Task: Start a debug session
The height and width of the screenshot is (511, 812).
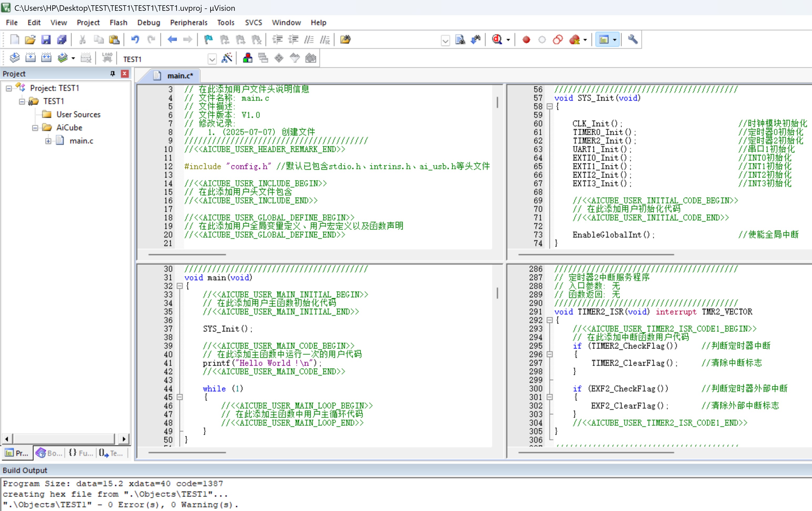Action: (x=497, y=40)
